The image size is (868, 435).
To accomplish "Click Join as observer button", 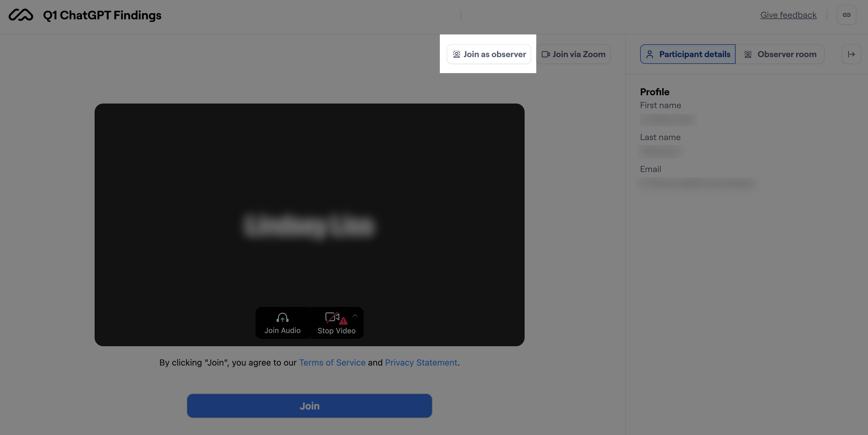I will [489, 54].
